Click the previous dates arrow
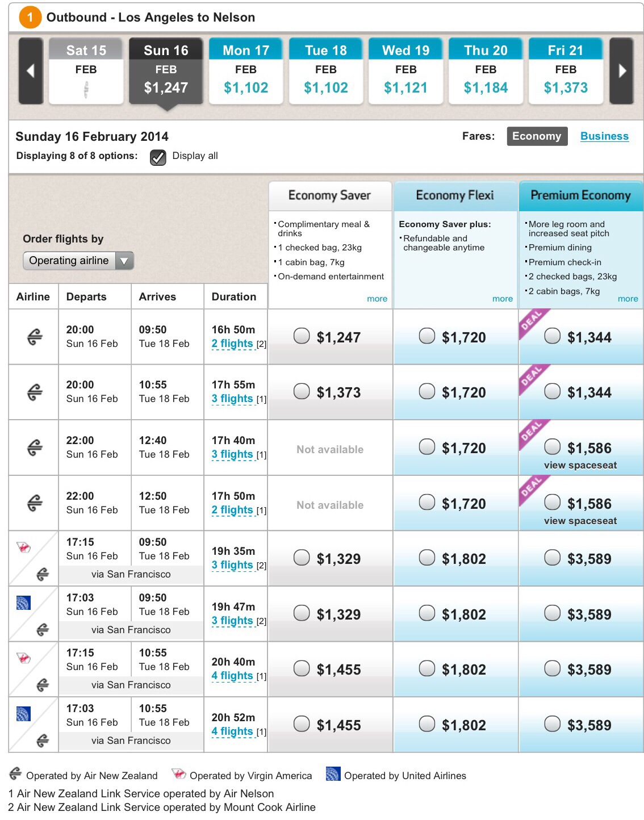Viewport: 644px width, 820px height. click(31, 71)
